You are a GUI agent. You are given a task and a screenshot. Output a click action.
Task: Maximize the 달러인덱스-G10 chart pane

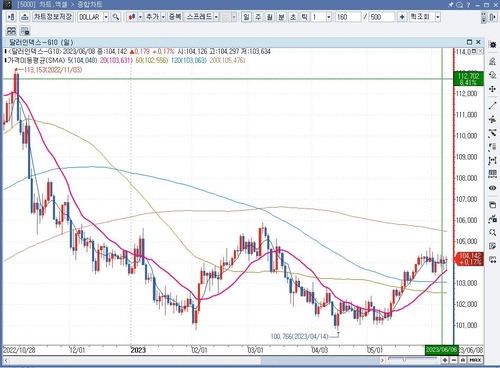(x=469, y=42)
